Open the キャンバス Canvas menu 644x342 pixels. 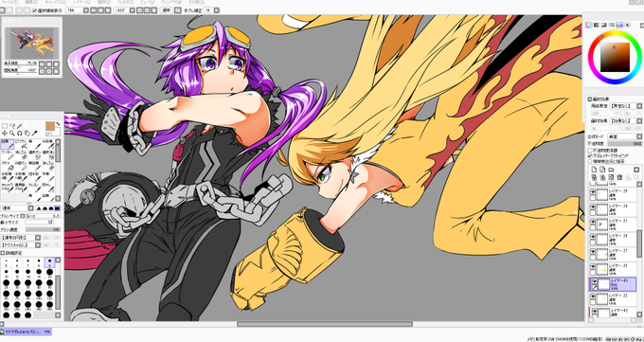[56, 2]
